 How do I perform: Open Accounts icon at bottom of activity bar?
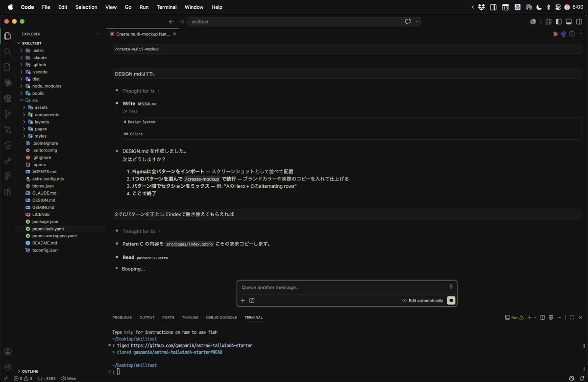(7, 352)
